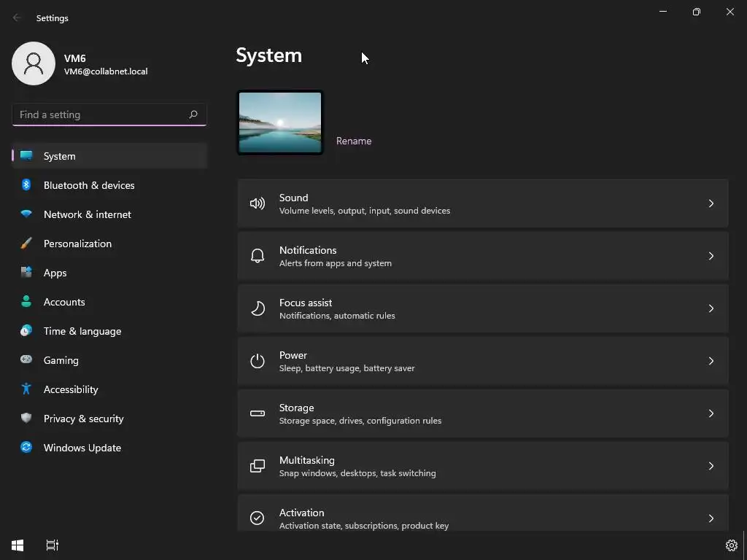Click the Personalization paintbrush icon

26,244
